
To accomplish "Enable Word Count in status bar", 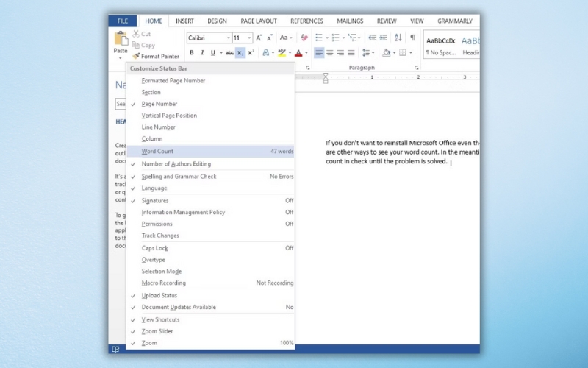I will 210,152.
